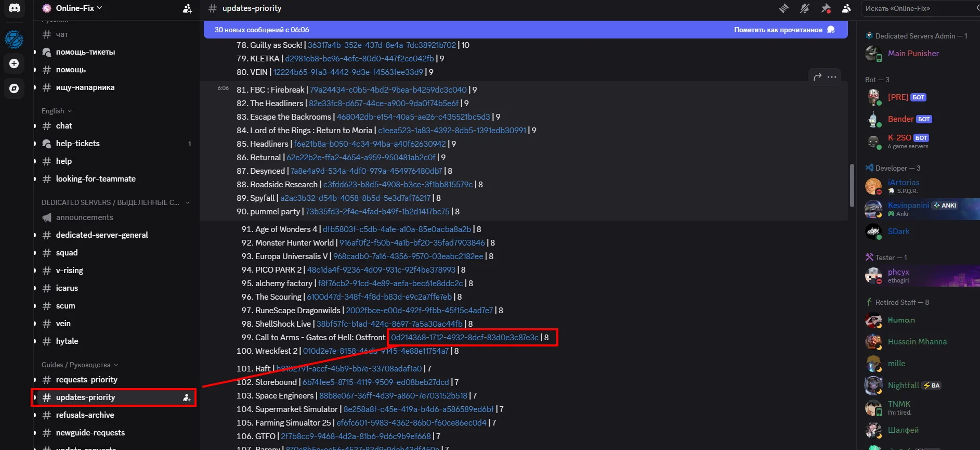The height and width of the screenshot is (450, 980).
Task: Collapse the English channel category
Action: 56,111
